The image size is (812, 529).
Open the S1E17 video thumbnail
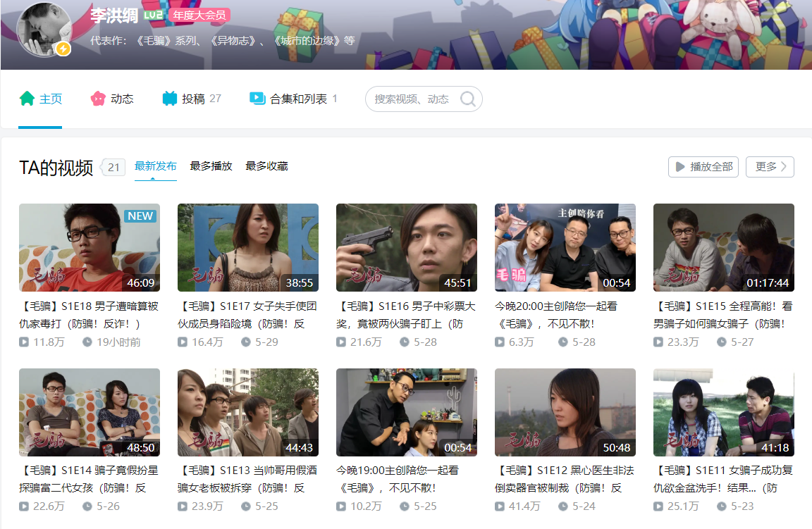pos(248,247)
